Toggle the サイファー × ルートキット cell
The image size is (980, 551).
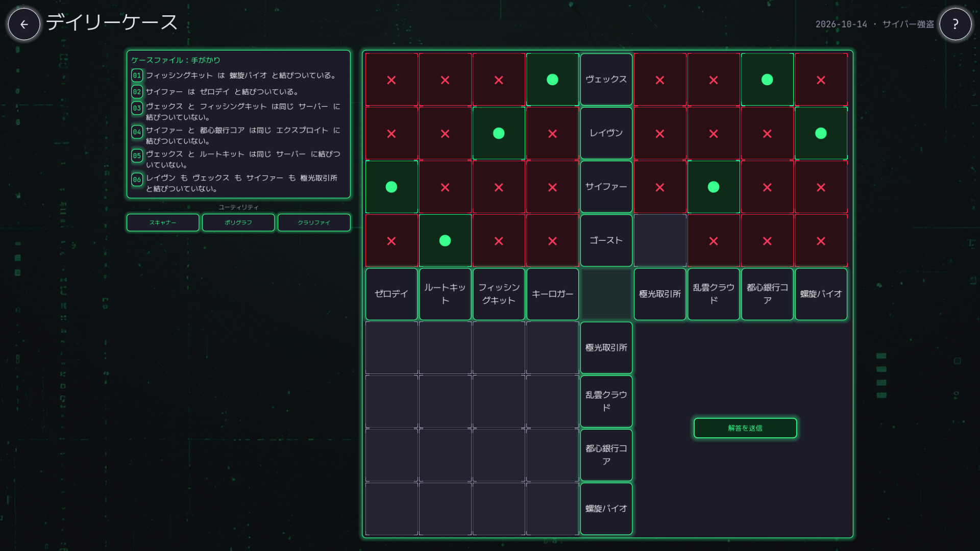[445, 187]
